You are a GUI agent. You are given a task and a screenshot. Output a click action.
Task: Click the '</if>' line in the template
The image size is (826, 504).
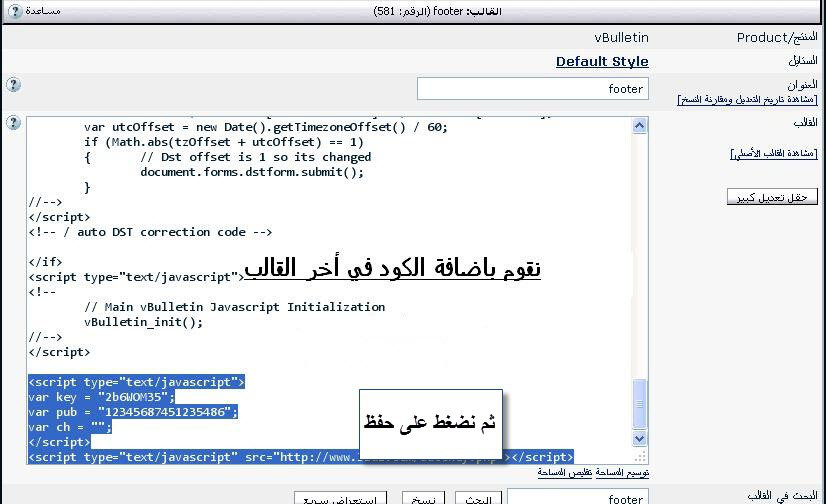[45, 262]
